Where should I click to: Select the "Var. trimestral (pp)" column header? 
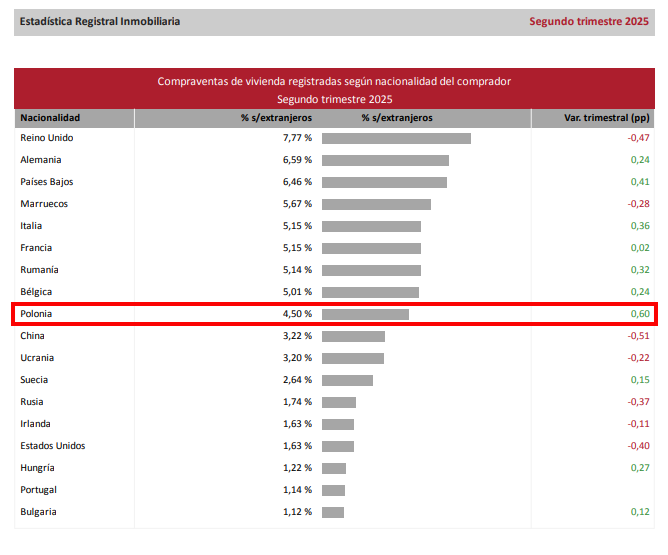[607, 118]
